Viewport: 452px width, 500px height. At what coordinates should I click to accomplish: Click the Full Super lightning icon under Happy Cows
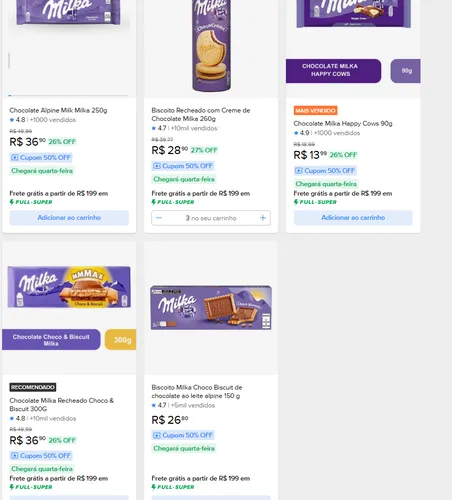click(296, 202)
